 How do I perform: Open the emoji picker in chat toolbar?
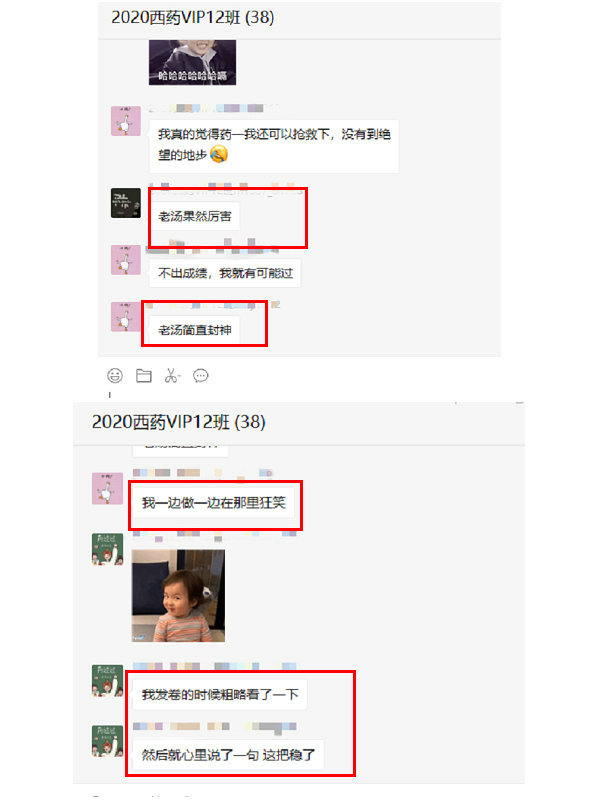[115, 376]
